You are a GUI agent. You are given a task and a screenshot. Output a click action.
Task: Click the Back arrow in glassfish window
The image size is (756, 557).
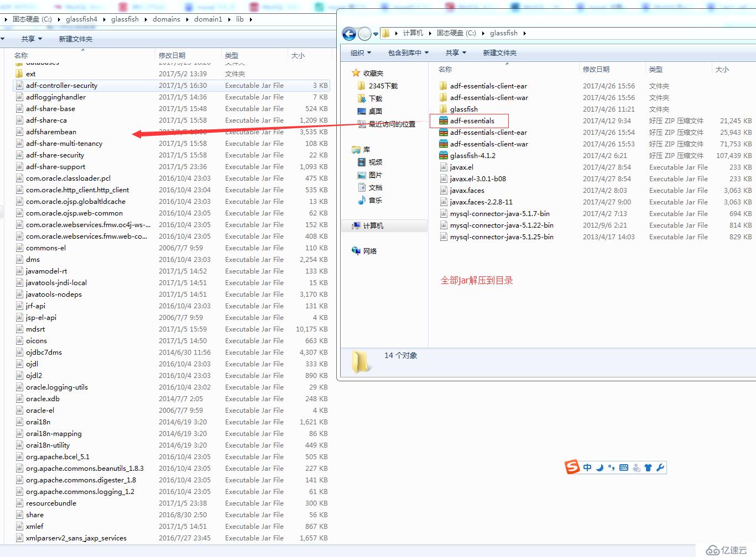(x=349, y=34)
